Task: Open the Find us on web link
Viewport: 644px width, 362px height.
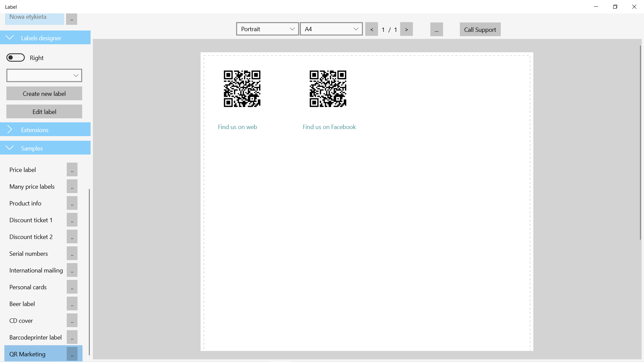Action: tap(237, 127)
